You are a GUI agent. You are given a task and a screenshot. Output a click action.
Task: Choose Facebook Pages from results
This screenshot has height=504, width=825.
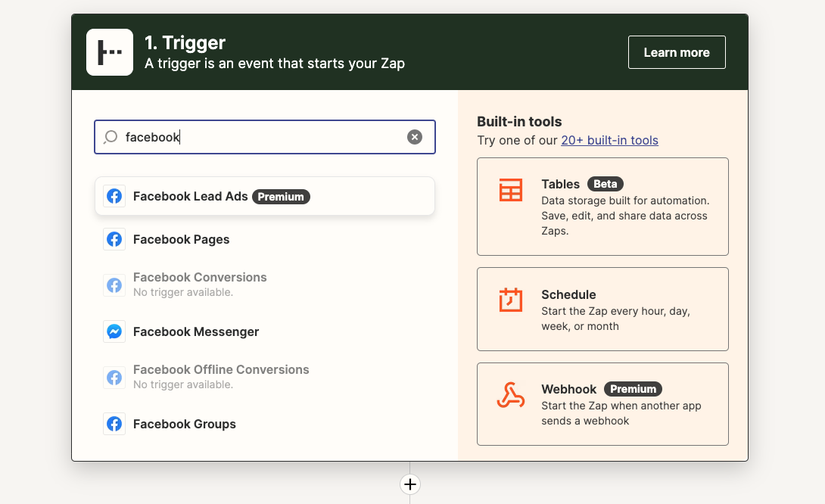point(265,239)
